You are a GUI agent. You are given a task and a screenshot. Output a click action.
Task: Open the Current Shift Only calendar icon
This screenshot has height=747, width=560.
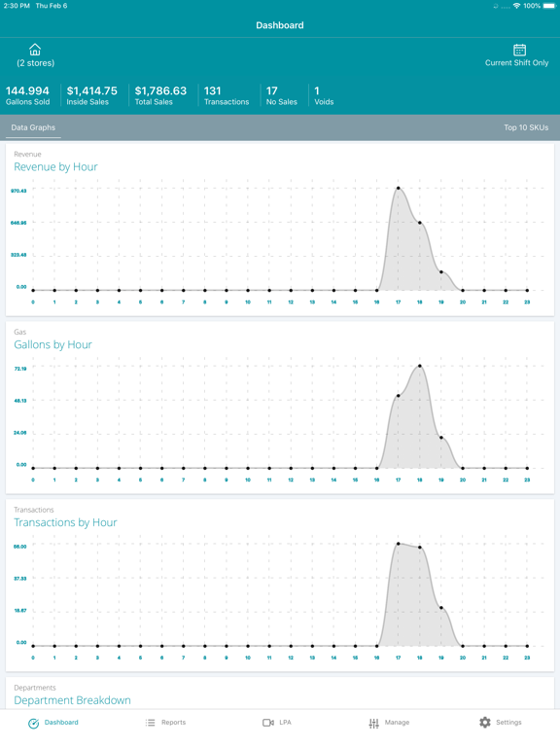519,50
